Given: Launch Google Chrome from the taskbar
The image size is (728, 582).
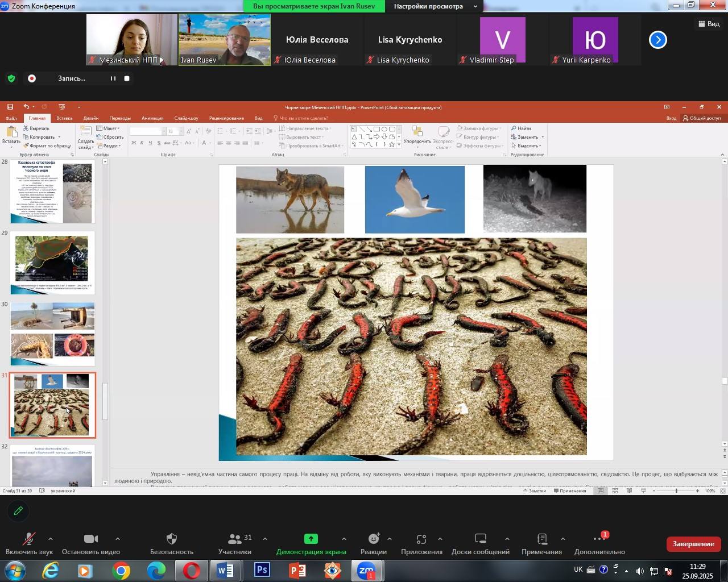Looking at the screenshot, I should 121,571.
